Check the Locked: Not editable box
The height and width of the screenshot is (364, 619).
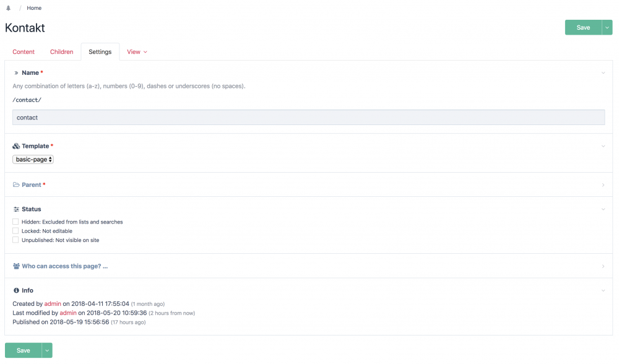[x=15, y=231]
